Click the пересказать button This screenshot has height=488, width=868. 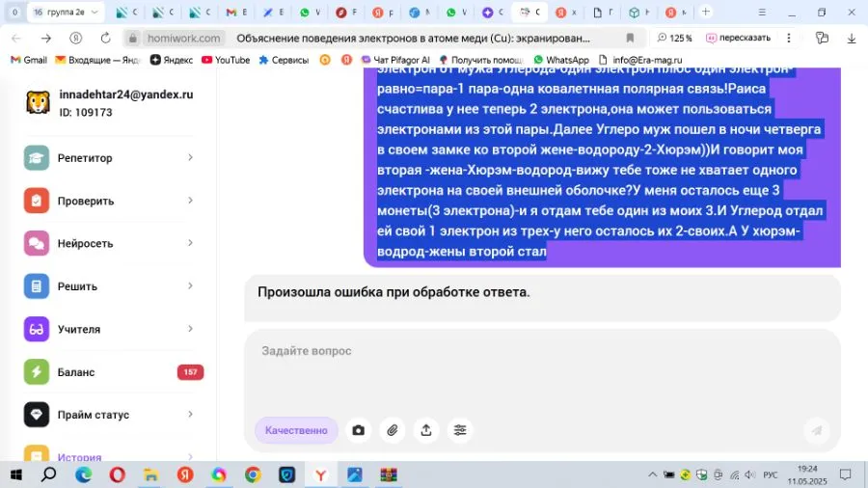(x=739, y=38)
